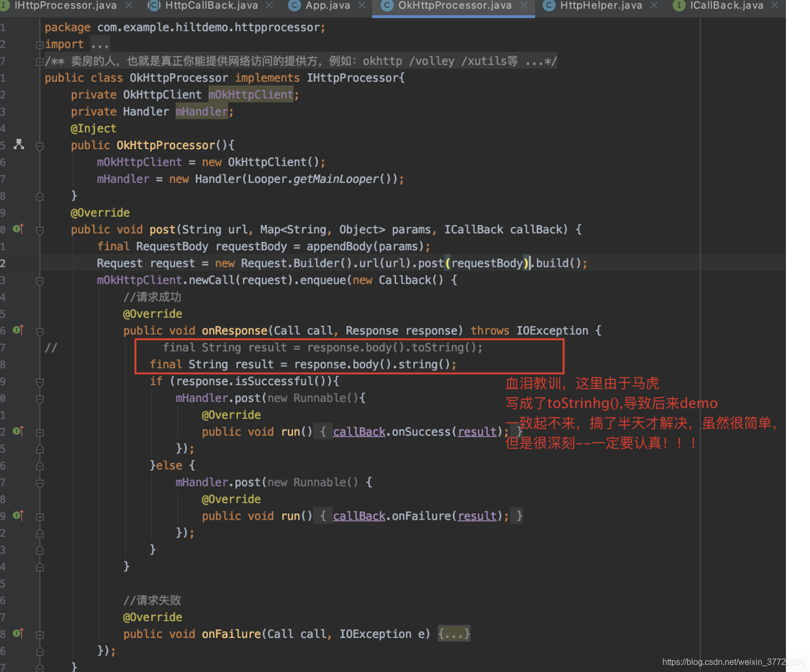This screenshot has height=672, width=810.
Task: Switch to the App.java editor tab
Action: (x=328, y=6)
